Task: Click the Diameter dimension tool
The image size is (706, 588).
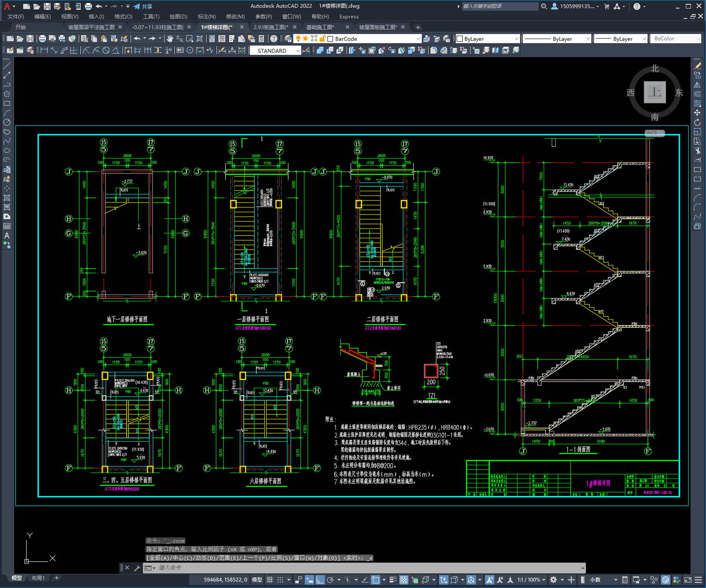Action: (106, 50)
